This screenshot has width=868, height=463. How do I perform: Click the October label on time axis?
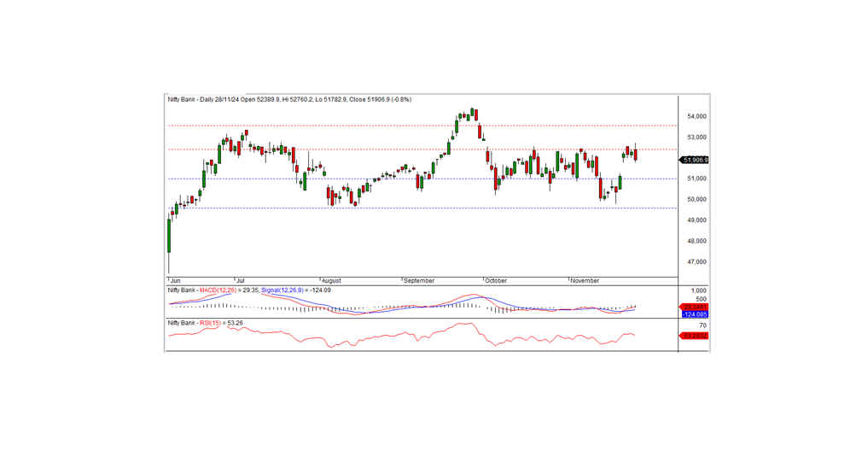point(496,281)
